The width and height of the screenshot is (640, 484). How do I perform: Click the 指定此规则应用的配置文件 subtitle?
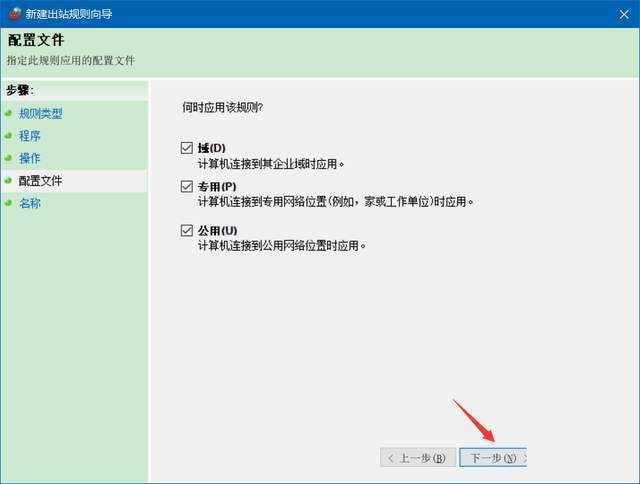click(x=71, y=60)
